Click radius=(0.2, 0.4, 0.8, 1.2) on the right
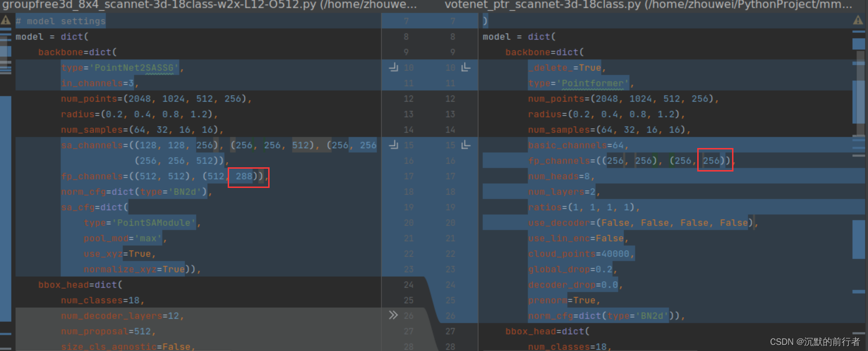Screen dimensions: 868x351 point(606,114)
